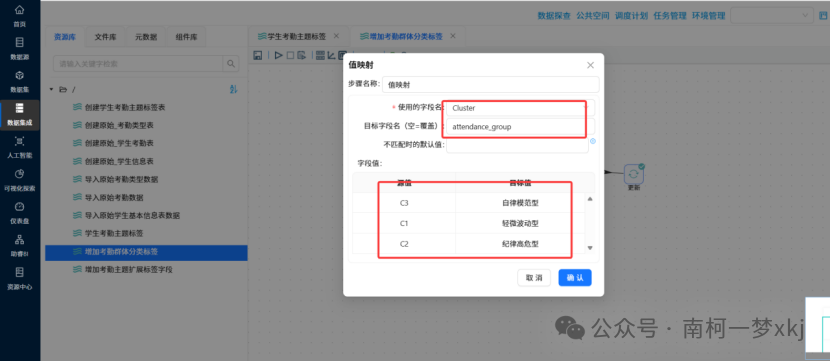Open 数据源 in the left sidebar

[x=20, y=48]
